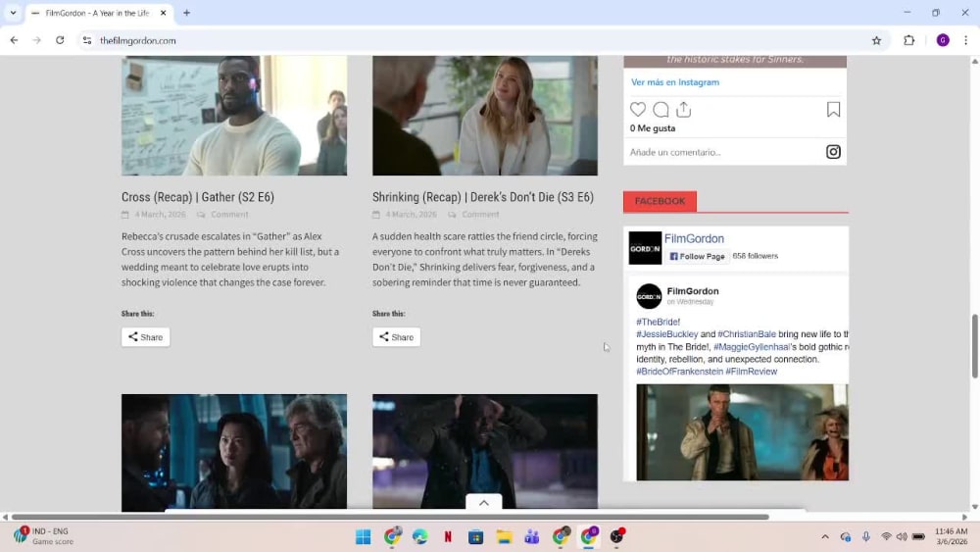Open the Chrome profile avatar

(x=943, y=40)
